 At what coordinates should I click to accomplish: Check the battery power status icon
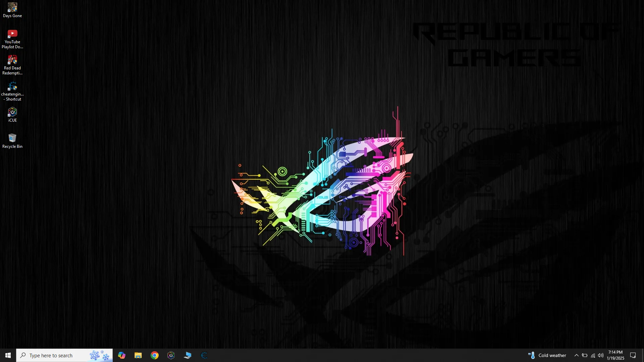point(585,355)
